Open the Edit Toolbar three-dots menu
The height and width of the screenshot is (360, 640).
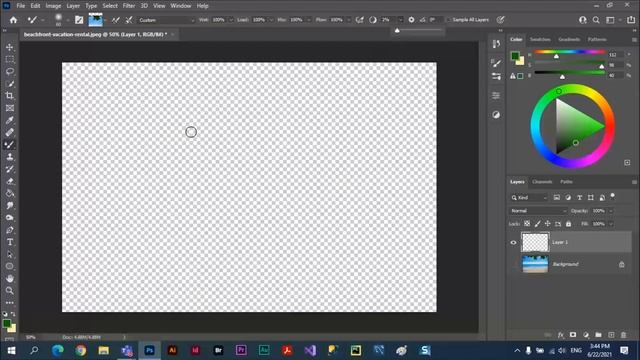point(10,303)
